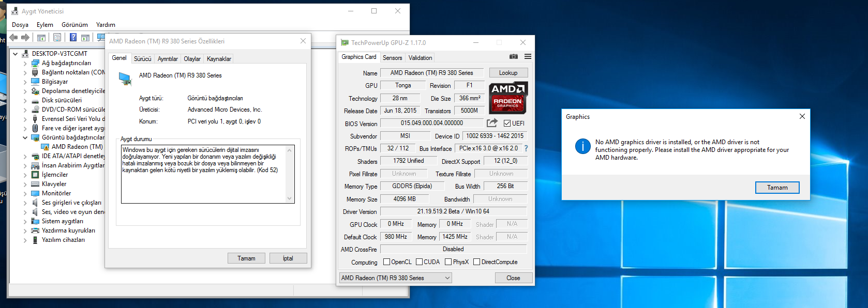
Task: Click the Forward arrow in Device Manager toolbar
Action: 25,37
